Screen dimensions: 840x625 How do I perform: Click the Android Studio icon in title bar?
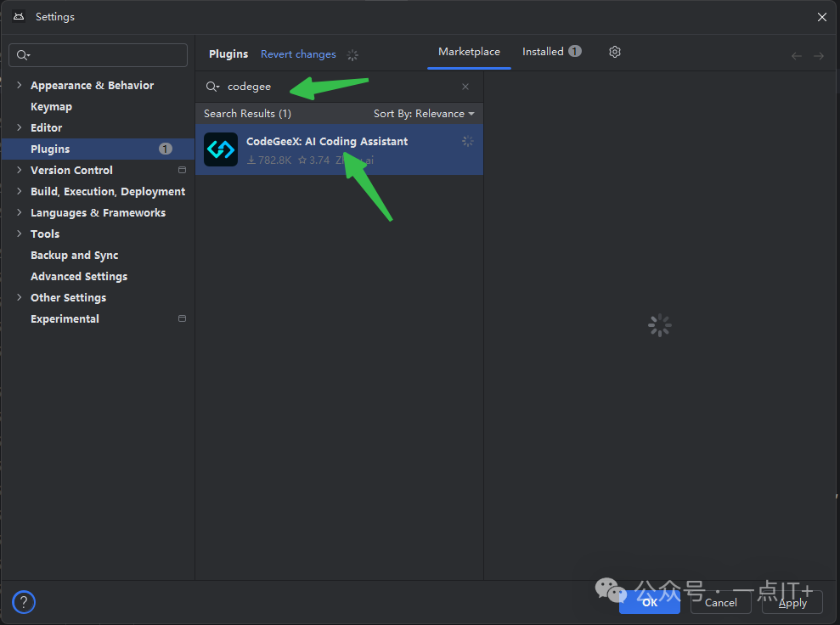(x=19, y=17)
